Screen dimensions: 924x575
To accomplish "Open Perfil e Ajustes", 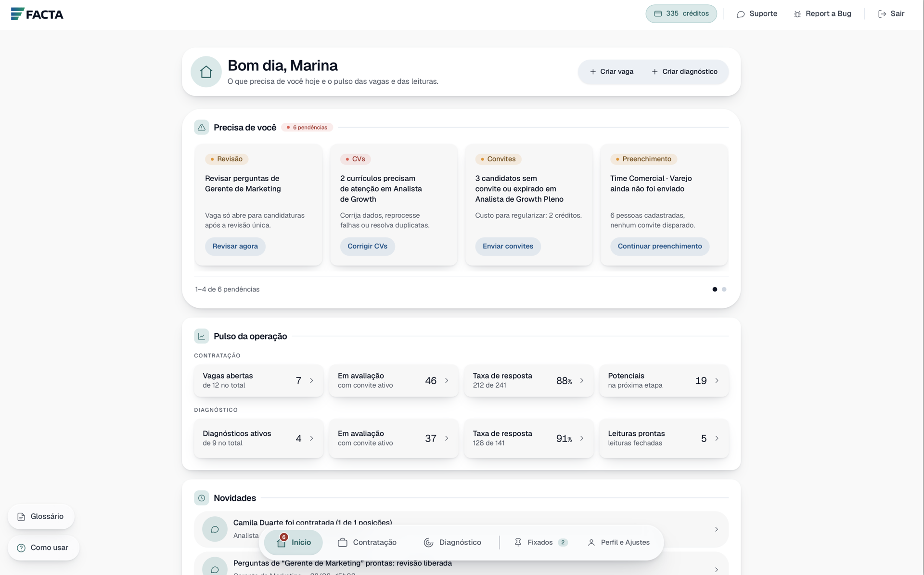I will click(x=618, y=542).
